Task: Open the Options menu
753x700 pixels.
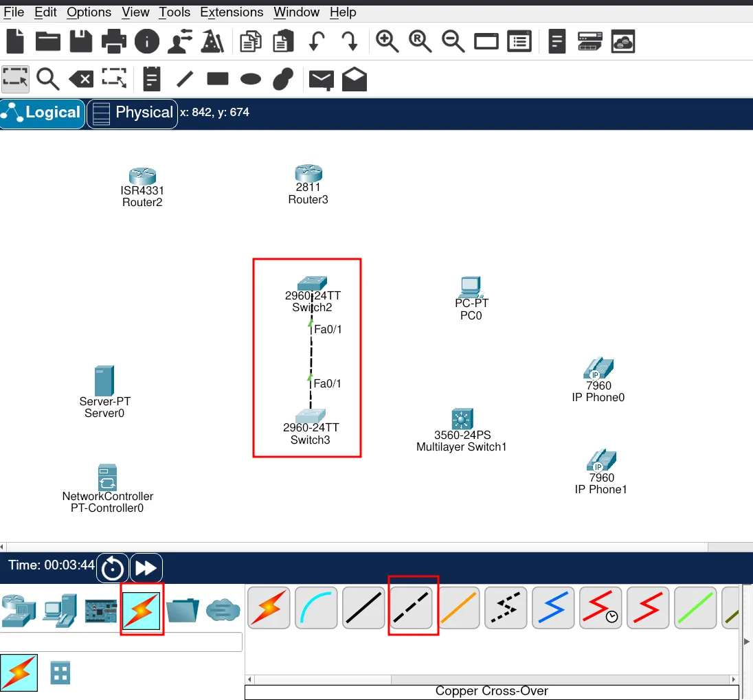Action: pos(89,12)
